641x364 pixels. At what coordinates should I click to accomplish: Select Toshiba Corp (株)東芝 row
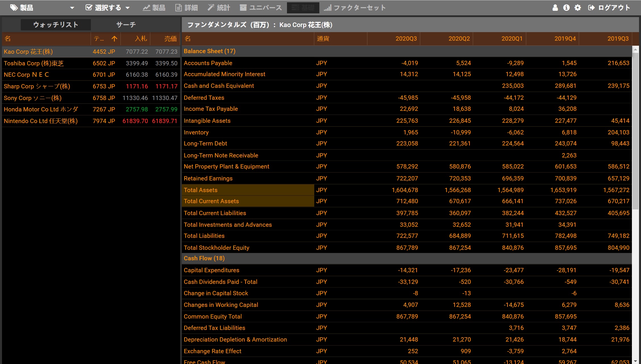pos(91,63)
